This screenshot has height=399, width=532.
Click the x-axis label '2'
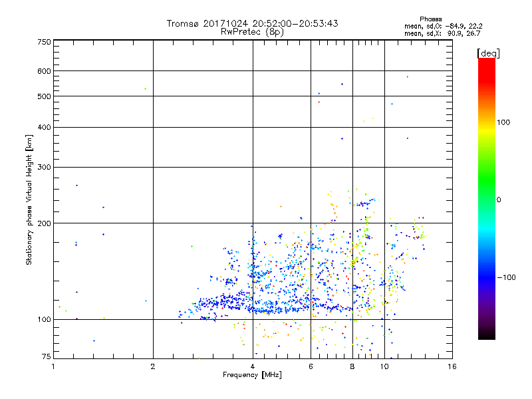pyautogui.click(x=153, y=366)
